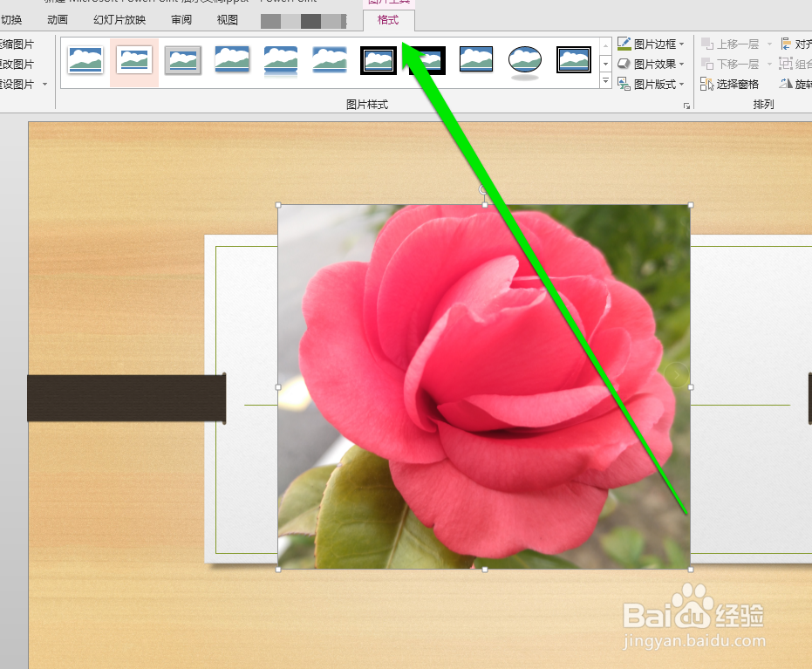812x669 pixels.
Task: Click the picture layout icon
Action: pos(624,84)
